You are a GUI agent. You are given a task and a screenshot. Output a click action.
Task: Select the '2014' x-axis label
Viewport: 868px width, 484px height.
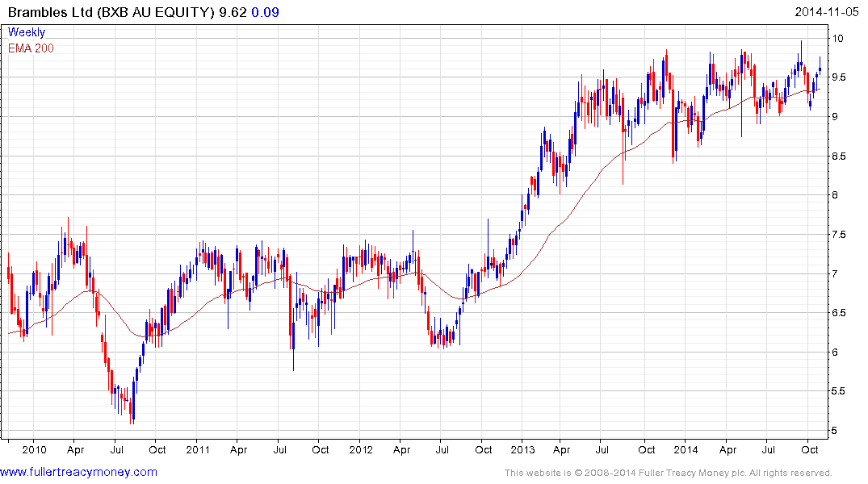coord(686,449)
